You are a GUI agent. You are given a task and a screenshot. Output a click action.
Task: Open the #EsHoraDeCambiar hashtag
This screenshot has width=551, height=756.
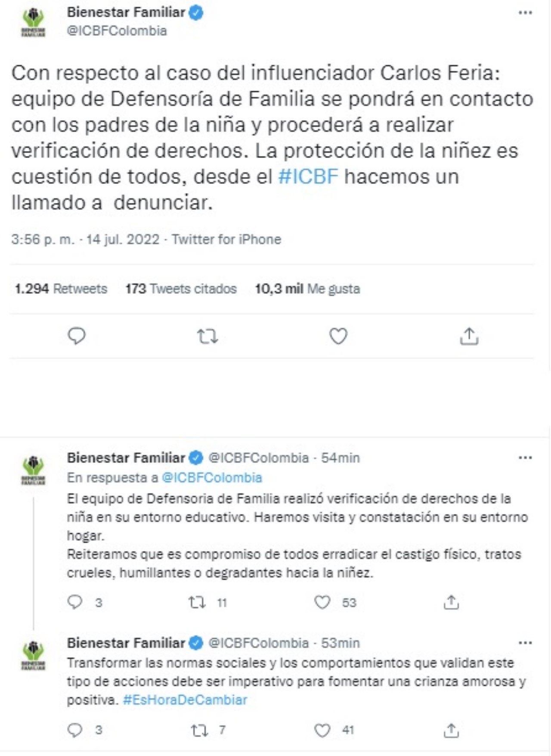coord(185,700)
